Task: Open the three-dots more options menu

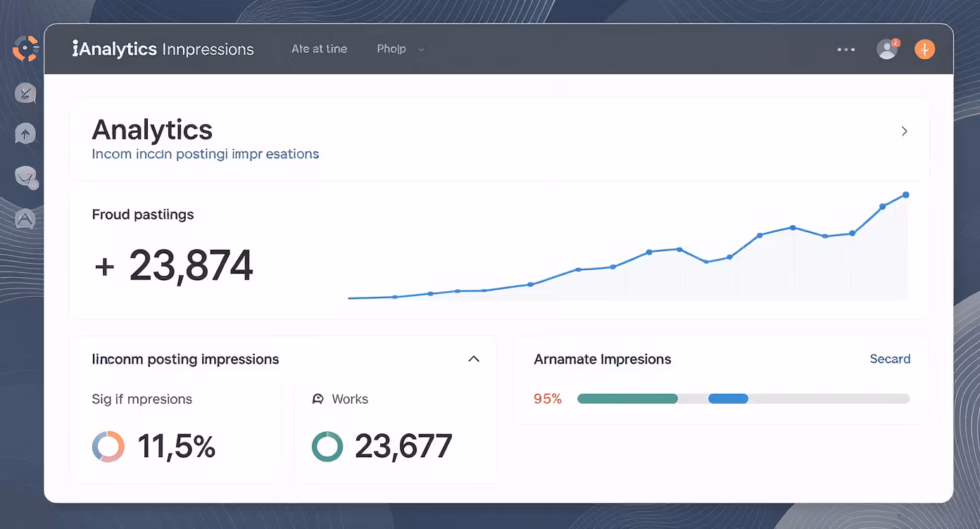Action: coord(846,49)
